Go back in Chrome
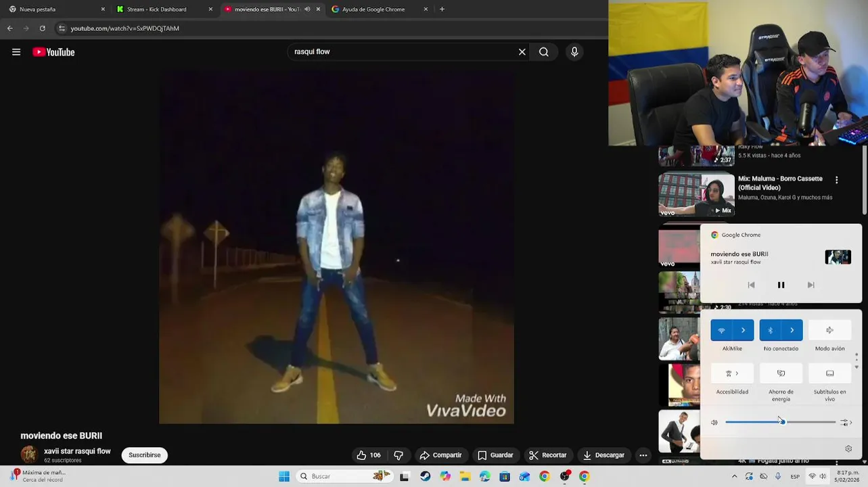 [x=9, y=28]
